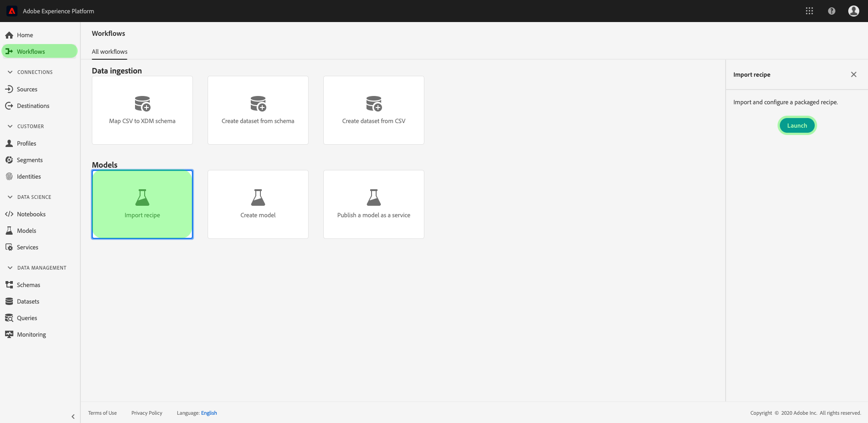868x423 pixels.
Task: Select the Map CSV to XDM schema label
Action: (x=142, y=121)
